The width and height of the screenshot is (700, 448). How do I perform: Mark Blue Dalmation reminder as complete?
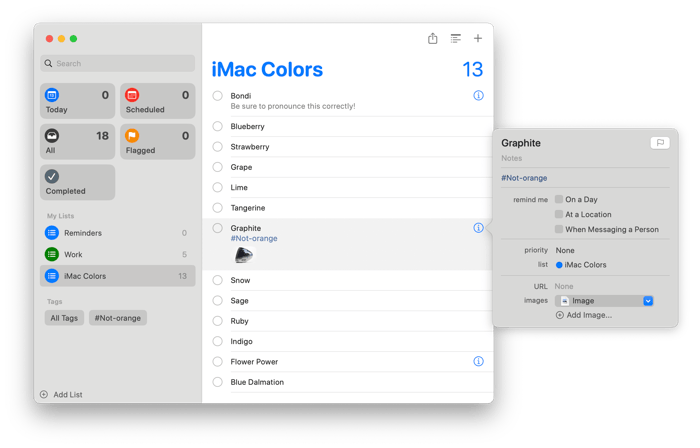click(217, 382)
